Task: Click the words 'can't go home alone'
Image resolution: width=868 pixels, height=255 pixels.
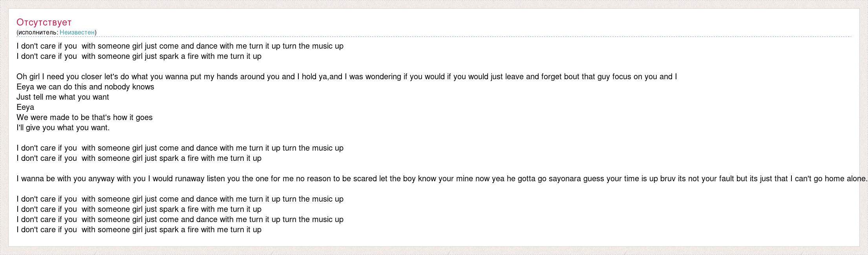Action: pyautogui.click(x=832, y=179)
